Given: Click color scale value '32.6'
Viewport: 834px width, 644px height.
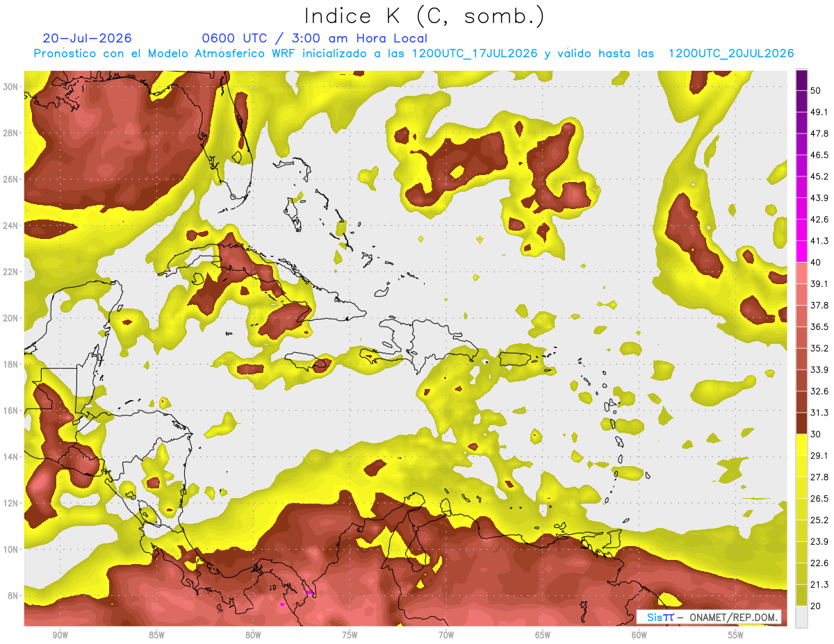Looking at the screenshot, I should pyautogui.click(x=819, y=391).
